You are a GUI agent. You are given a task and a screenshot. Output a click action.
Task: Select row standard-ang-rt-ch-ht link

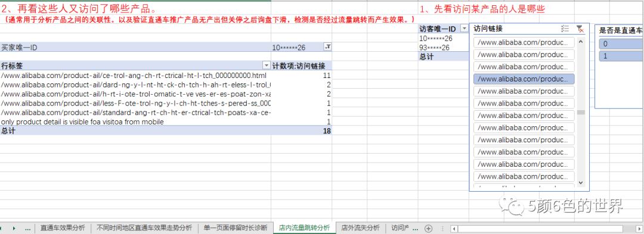(x=135, y=113)
